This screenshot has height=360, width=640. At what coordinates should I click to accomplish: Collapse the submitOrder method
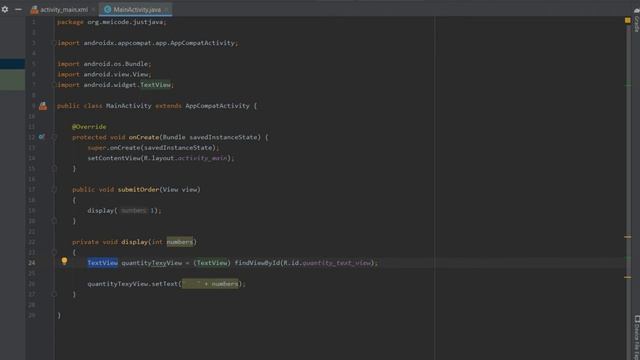point(54,189)
